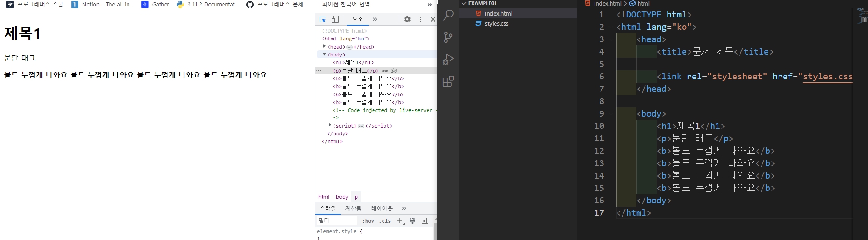868x240 pixels.
Task: Open the VS Code Source Control view
Action: point(448,37)
